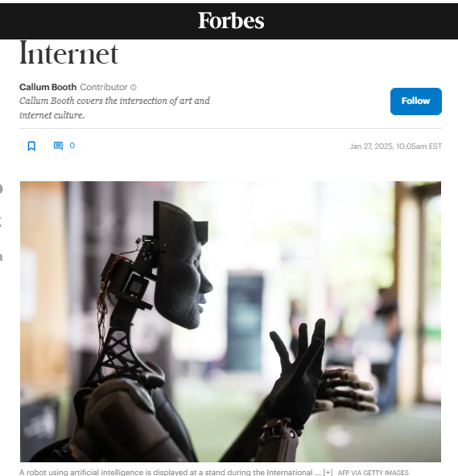Share via the partially visible X icon
458x476 pixels.
1,222
